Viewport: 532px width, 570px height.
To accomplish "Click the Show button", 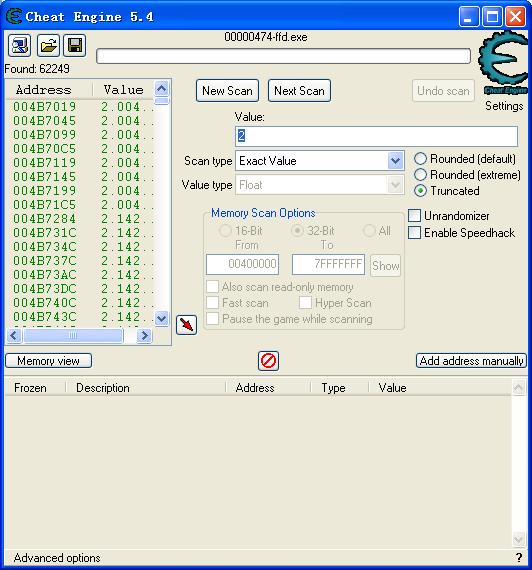I will pyautogui.click(x=385, y=266).
